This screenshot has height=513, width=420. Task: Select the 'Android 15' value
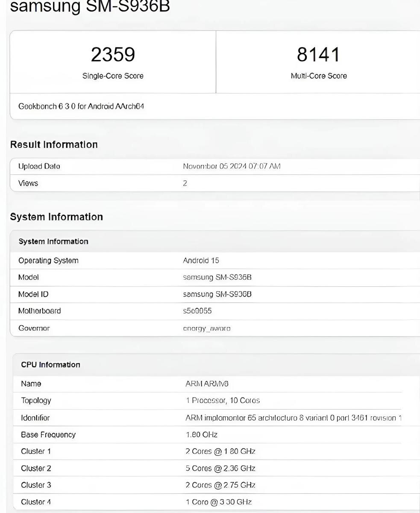point(201,260)
